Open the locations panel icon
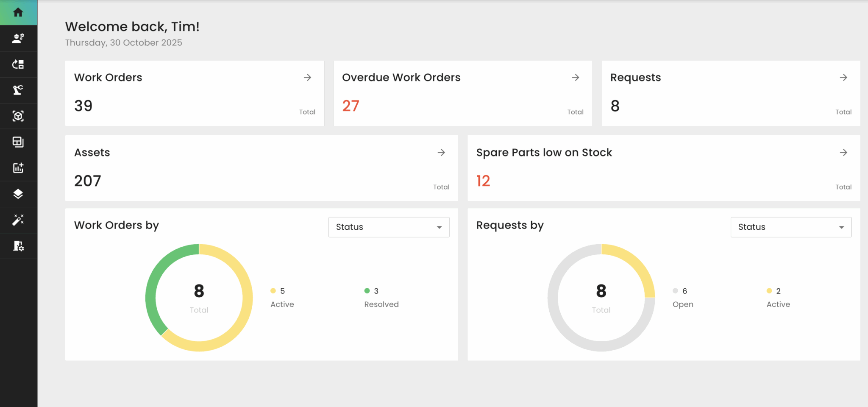 19,142
